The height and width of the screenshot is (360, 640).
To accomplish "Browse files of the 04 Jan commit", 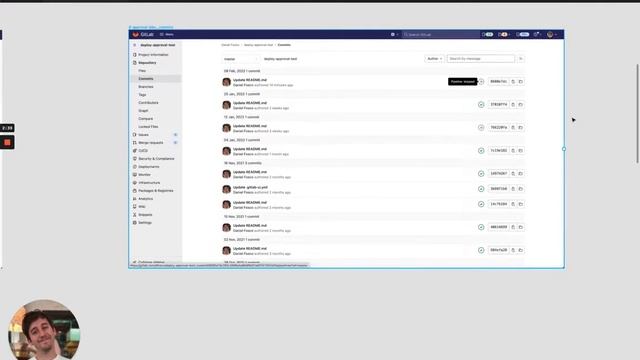I will click(x=521, y=151).
